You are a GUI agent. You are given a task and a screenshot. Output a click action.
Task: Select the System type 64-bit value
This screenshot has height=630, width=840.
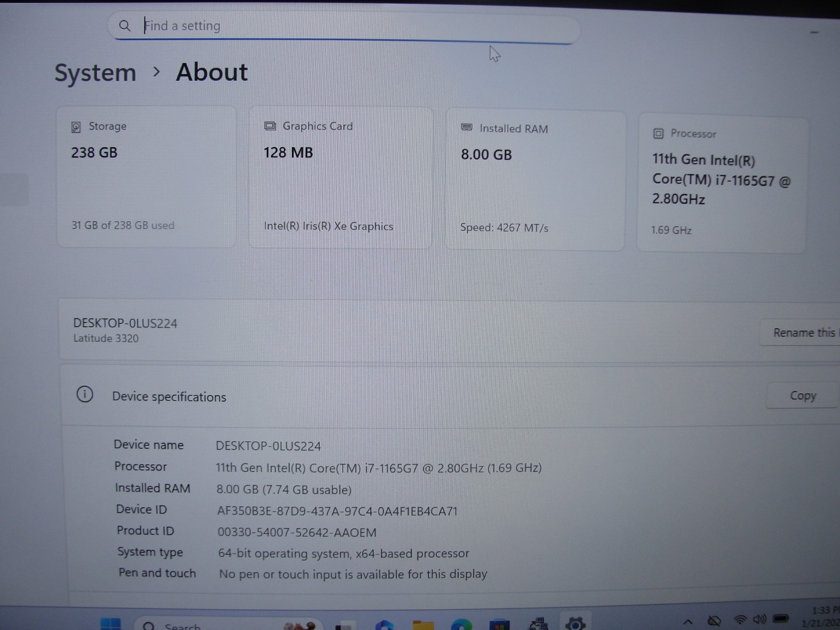point(344,553)
